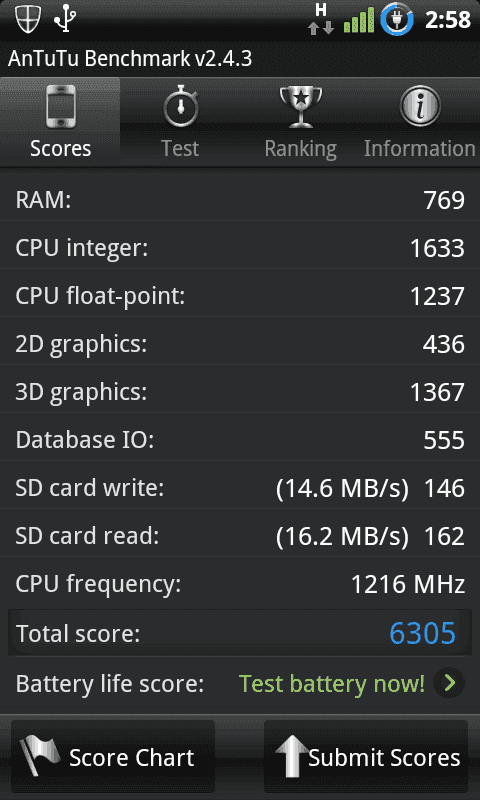Tap the battery charging icon

click(397, 19)
